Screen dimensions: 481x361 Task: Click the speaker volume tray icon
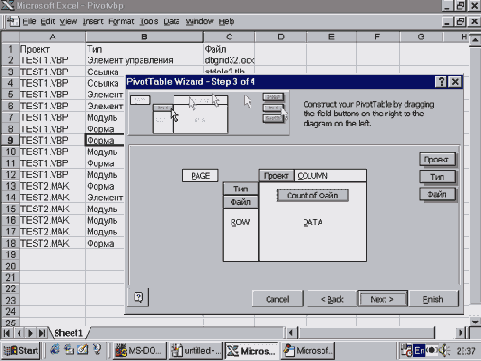tap(443, 351)
